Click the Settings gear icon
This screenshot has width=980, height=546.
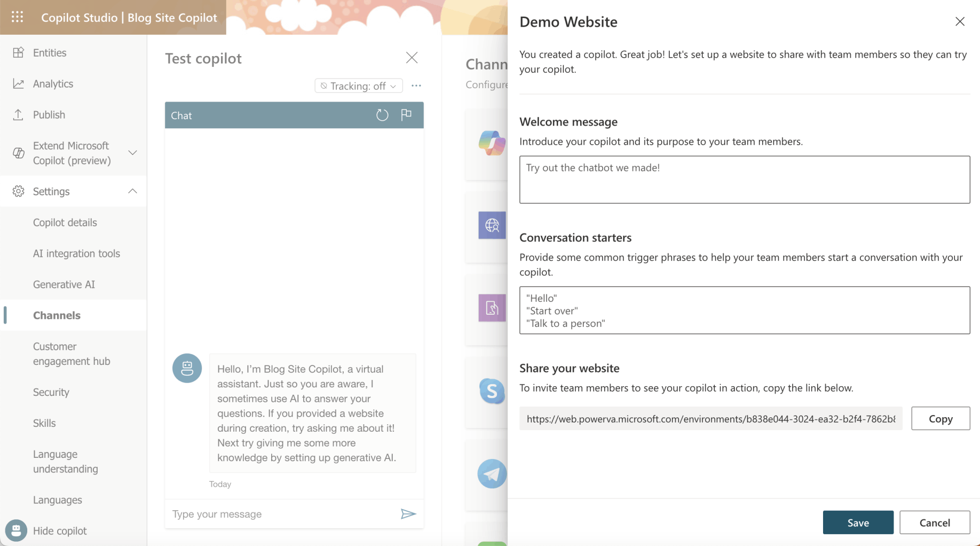pos(18,191)
